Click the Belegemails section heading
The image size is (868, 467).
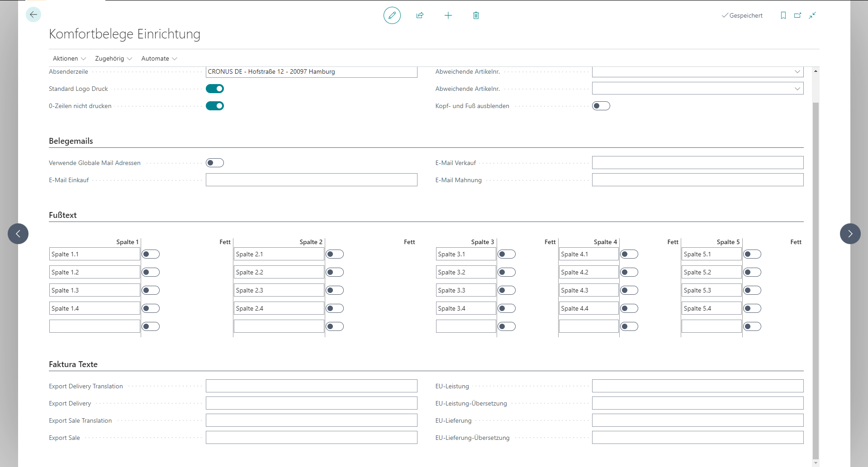(71, 141)
